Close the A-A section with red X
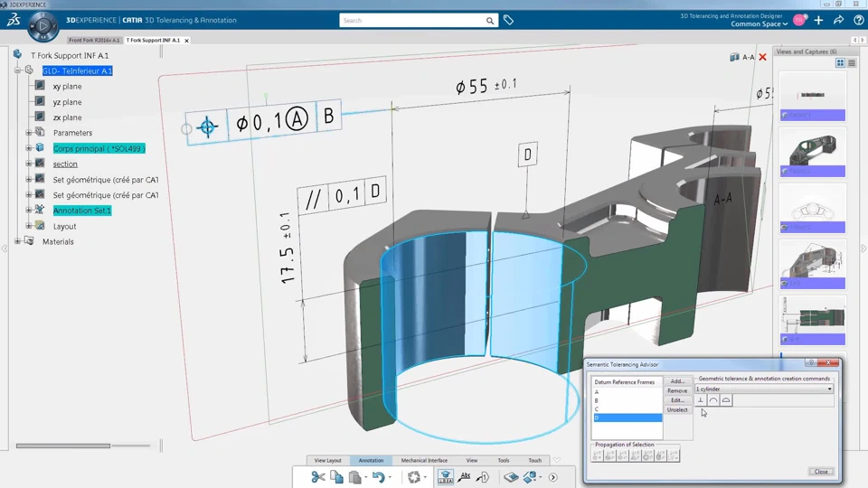The width and height of the screenshot is (868, 488). tap(763, 57)
